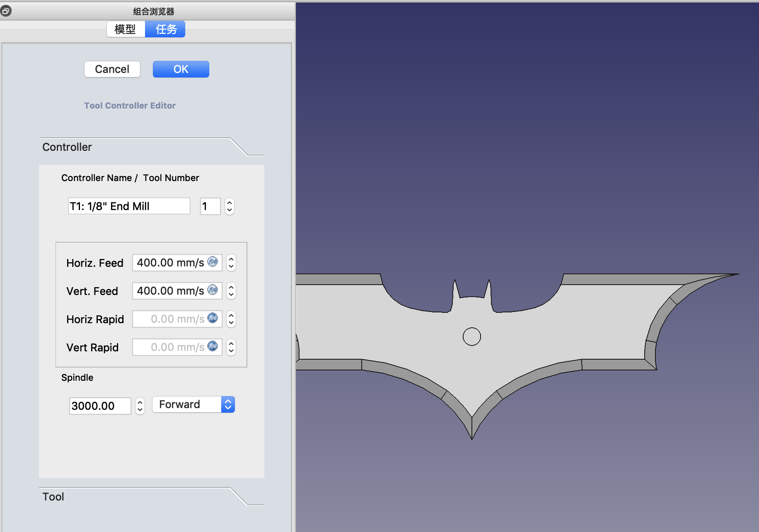Click the Vert. Feed stepper arrows
The image size is (759, 532).
(x=231, y=291)
